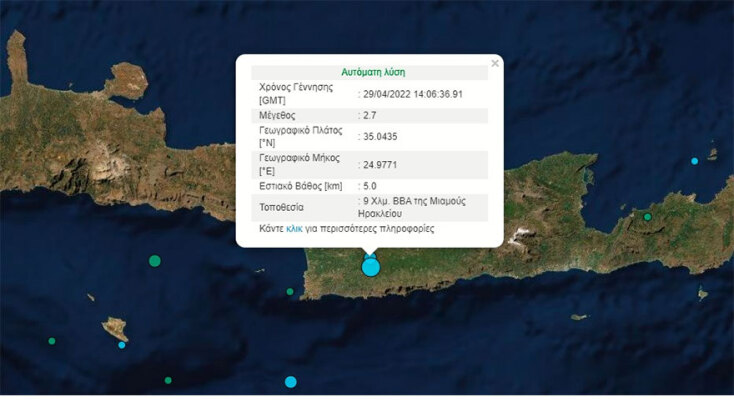Click Gavdos island on the map

tap(114, 328)
